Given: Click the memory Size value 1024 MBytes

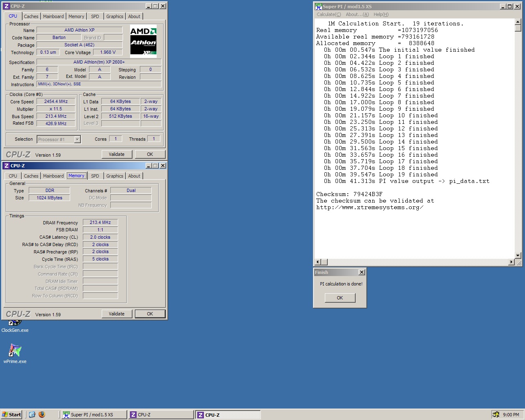Looking at the screenshot, I should click(x=49, y=198).
